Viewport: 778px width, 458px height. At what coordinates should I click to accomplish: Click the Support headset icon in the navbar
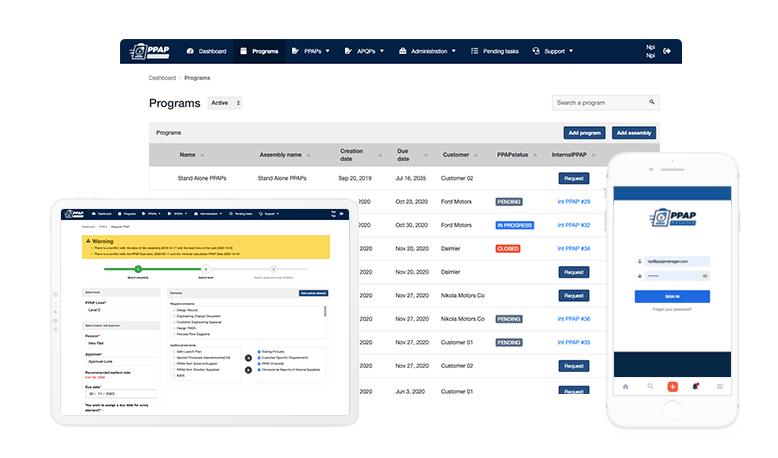[x=536, y=51]
